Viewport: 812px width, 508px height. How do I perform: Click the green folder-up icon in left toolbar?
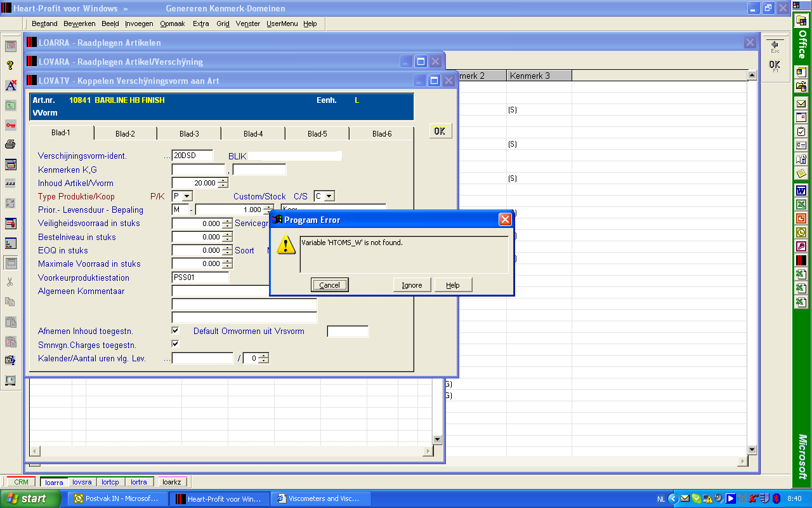[x=10, y=105]
